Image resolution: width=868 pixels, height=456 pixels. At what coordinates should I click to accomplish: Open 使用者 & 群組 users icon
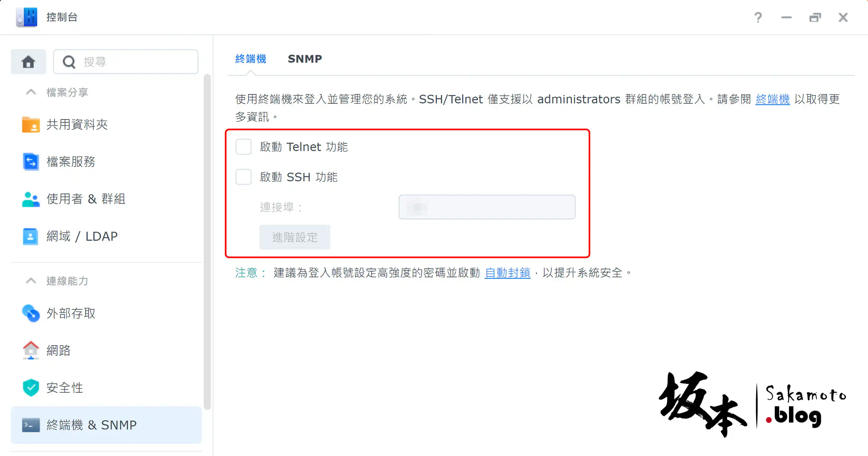coord(31,199)
